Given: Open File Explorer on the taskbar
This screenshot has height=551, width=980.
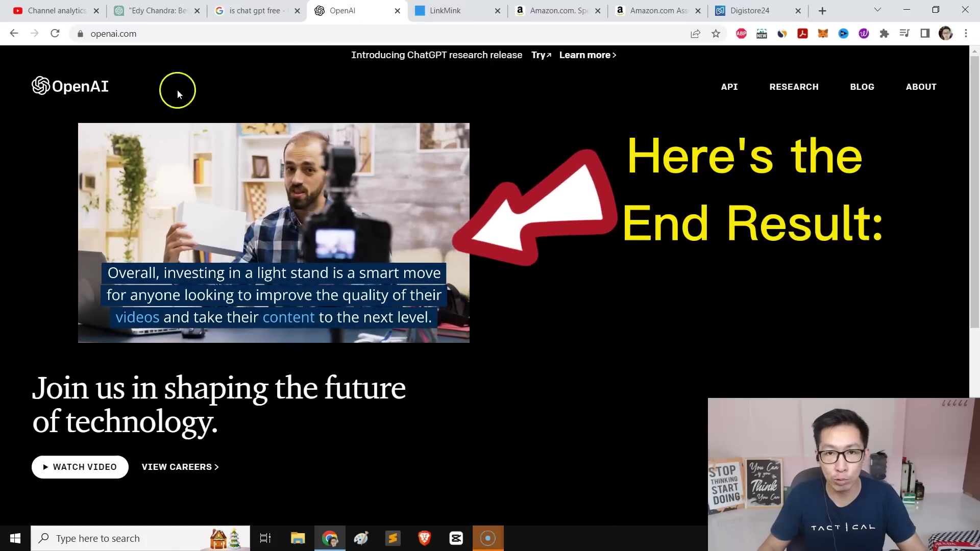Looking at the screenshot, I should (298, 538).
